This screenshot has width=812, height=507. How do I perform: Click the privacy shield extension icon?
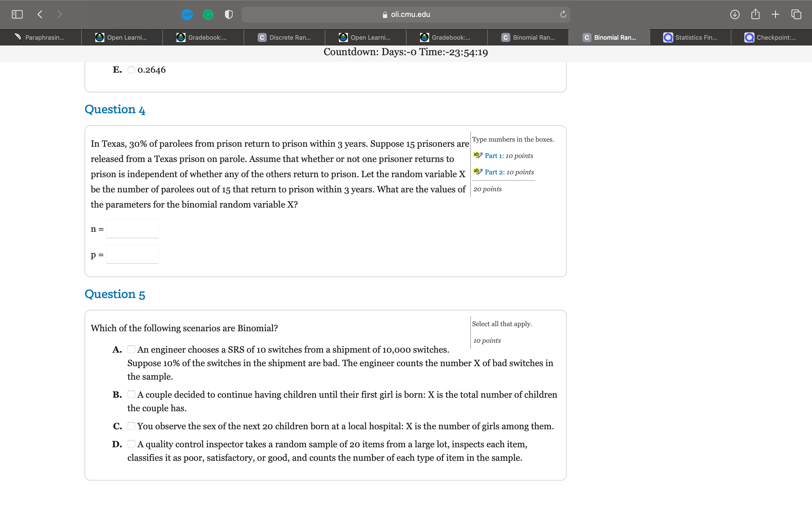pyautogui.click(x=228, y=14)
